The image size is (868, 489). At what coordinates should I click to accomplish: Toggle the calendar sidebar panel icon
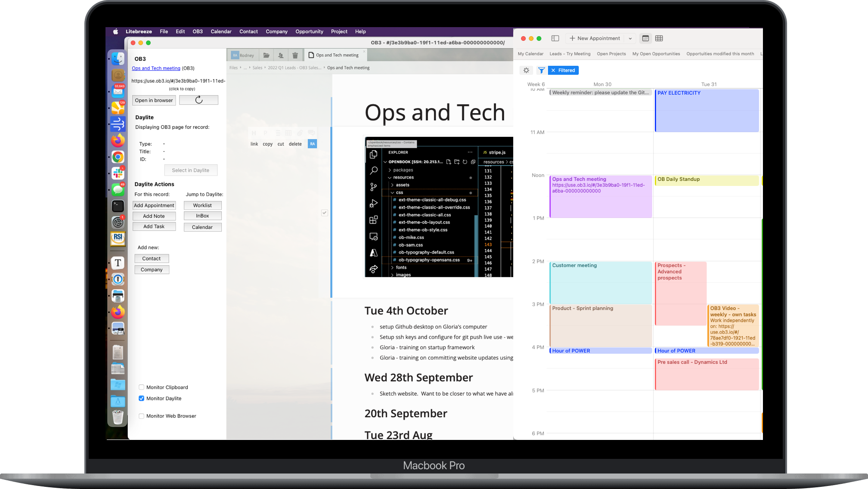[555, 38]
